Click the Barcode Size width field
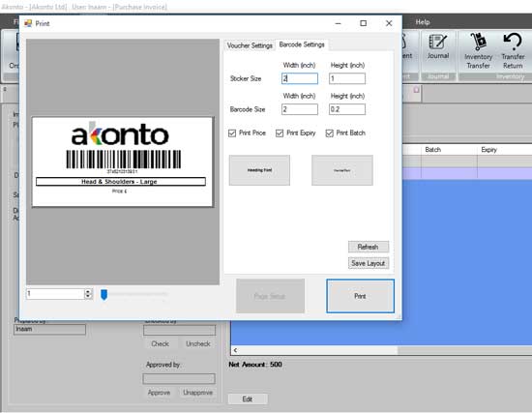532x413 pixels. [x=300, y=109]
